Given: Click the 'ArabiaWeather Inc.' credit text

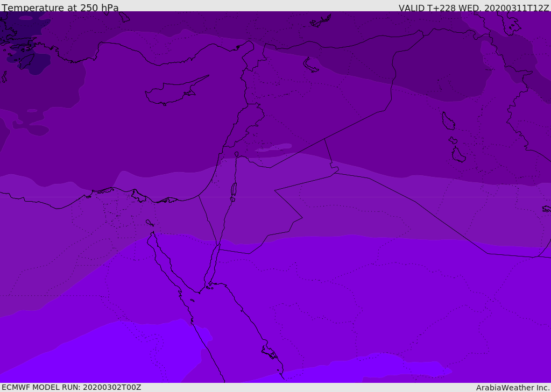Looking at the screenshot, I should point(513,388).
